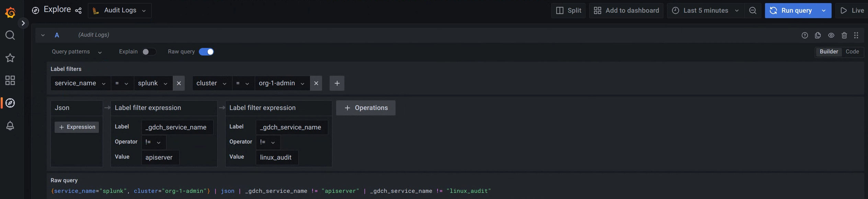Hide query A using eye icon

click(831, 35)
